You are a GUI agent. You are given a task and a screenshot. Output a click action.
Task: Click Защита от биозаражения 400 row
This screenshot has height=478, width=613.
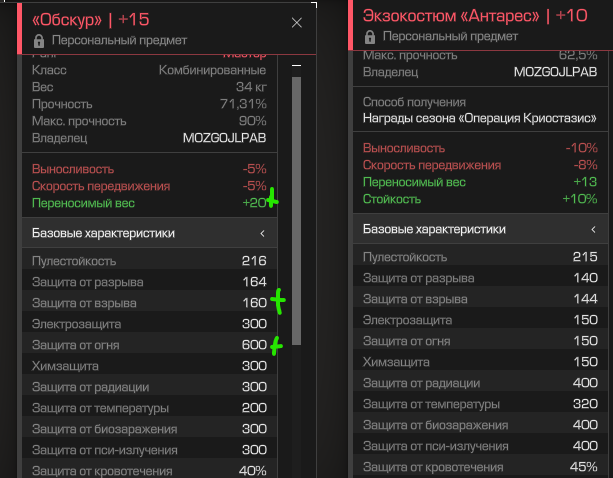tap(480, 425)
